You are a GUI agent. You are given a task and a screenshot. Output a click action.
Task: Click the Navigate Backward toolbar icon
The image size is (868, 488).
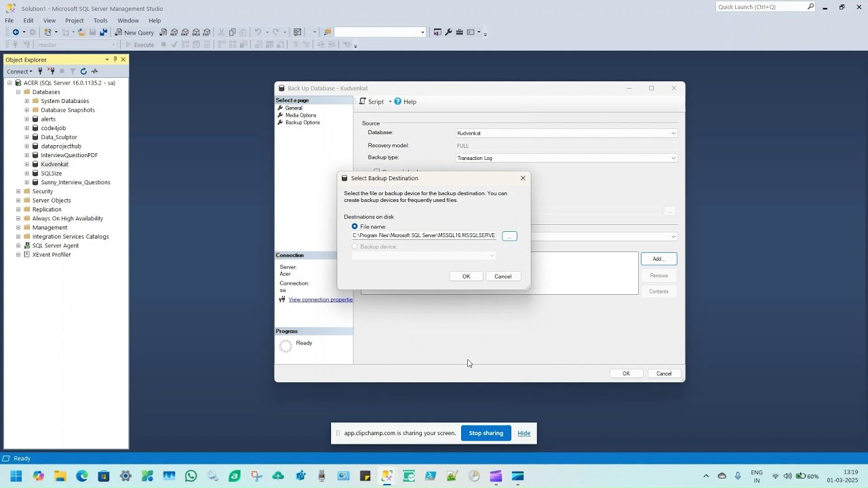click(16, 33)
